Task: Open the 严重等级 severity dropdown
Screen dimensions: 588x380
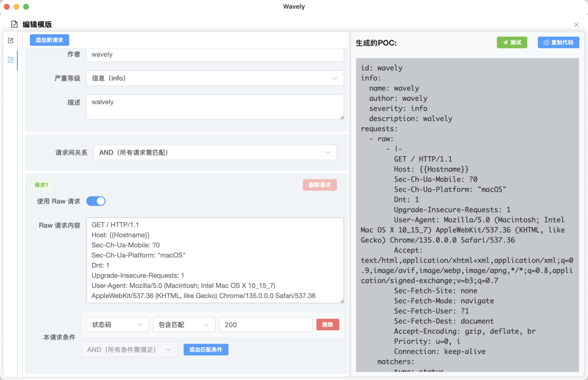Action: [x=215, y=78]
